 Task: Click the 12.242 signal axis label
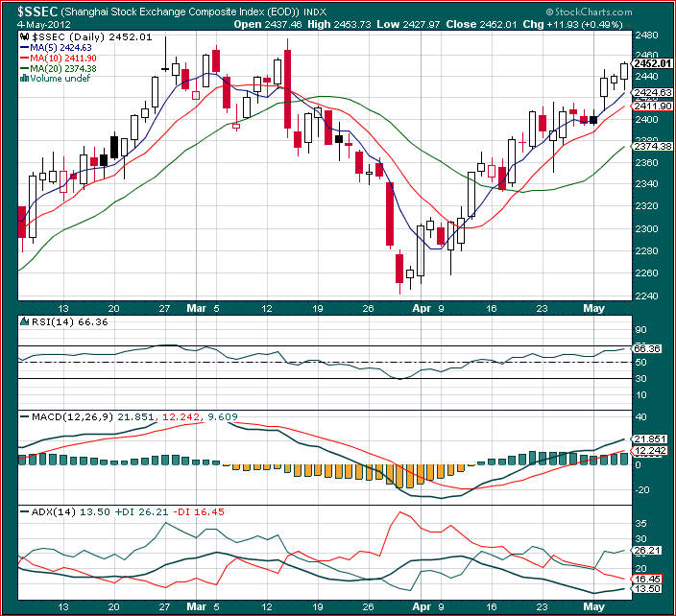pyautogui.click(x=651, y=451)
